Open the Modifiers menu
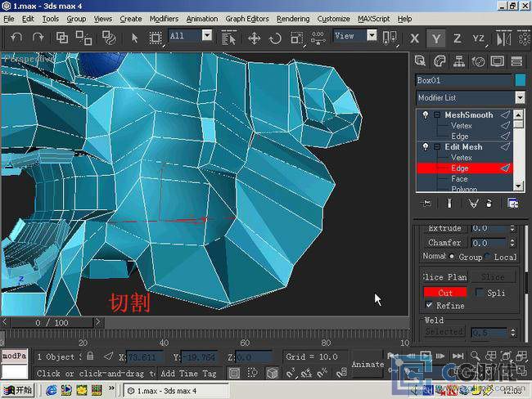The image size is (532, 399). [164, 19]
